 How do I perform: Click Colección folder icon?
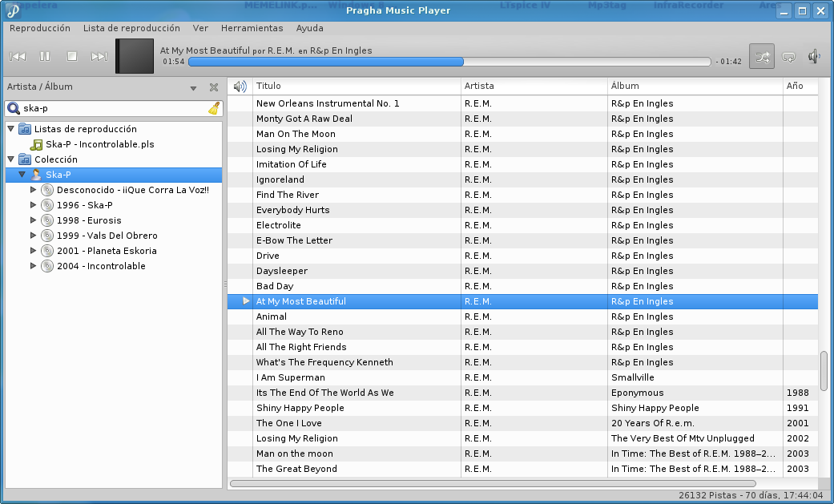tap(25, 159)
